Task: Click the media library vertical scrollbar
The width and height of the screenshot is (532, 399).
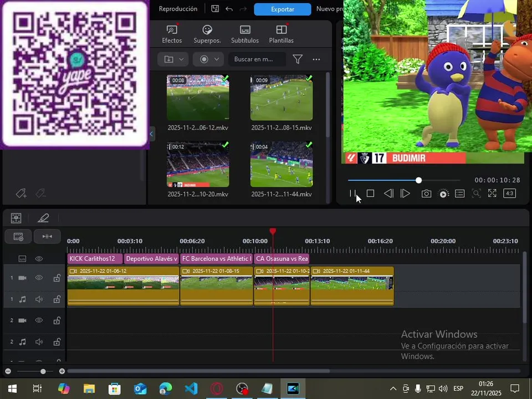Action: click(x=328, y=105)
